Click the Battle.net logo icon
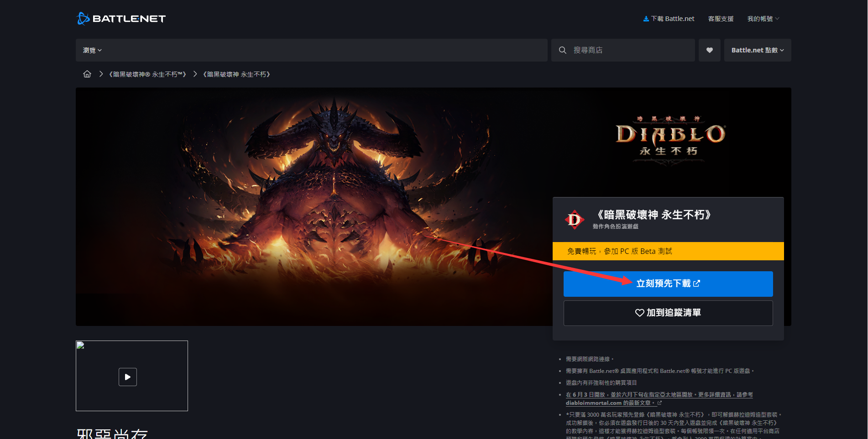 click(82, 19)
